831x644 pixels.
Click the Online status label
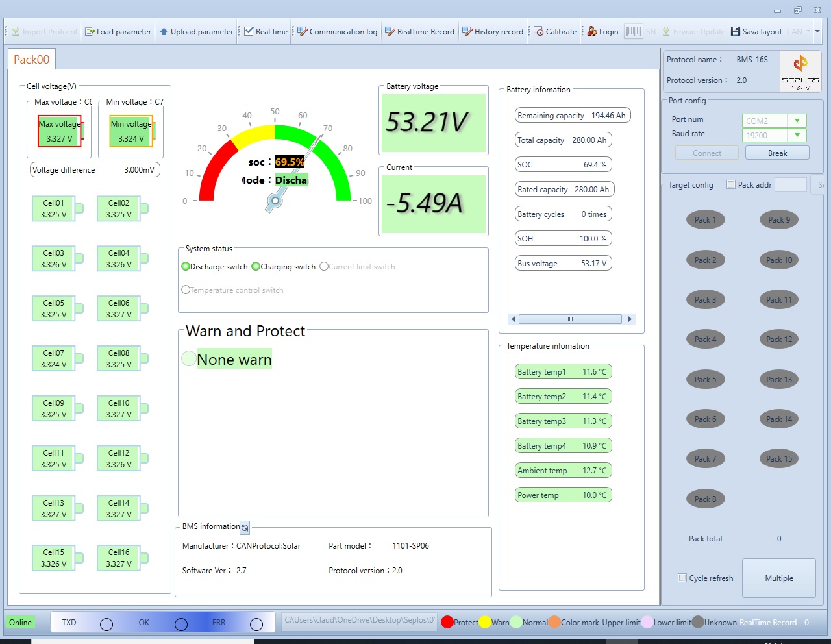click(x=20, y=622)
